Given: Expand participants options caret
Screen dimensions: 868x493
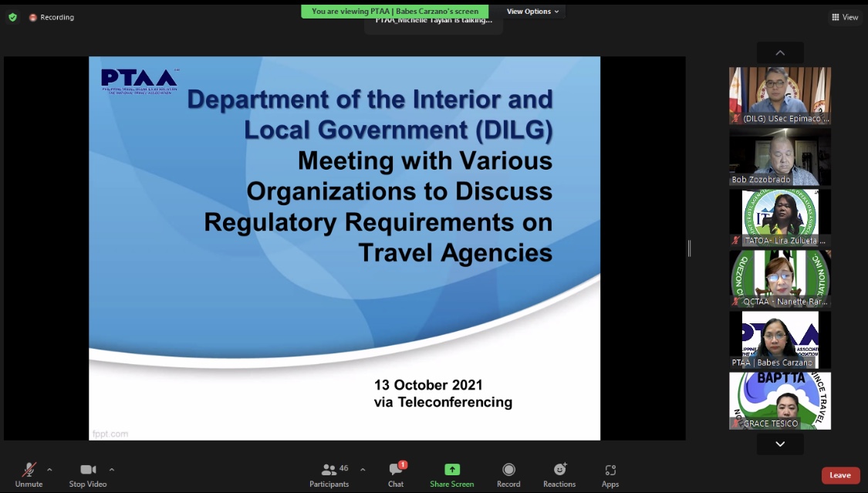Looking at the screenshot, I should pos(363,470).
